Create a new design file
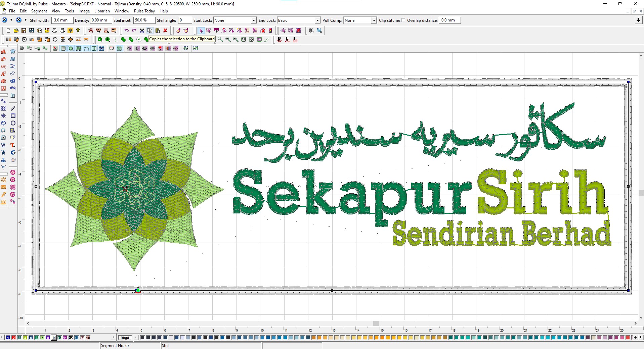The height and width of the screenshot is (349, 644). (8, 31)
